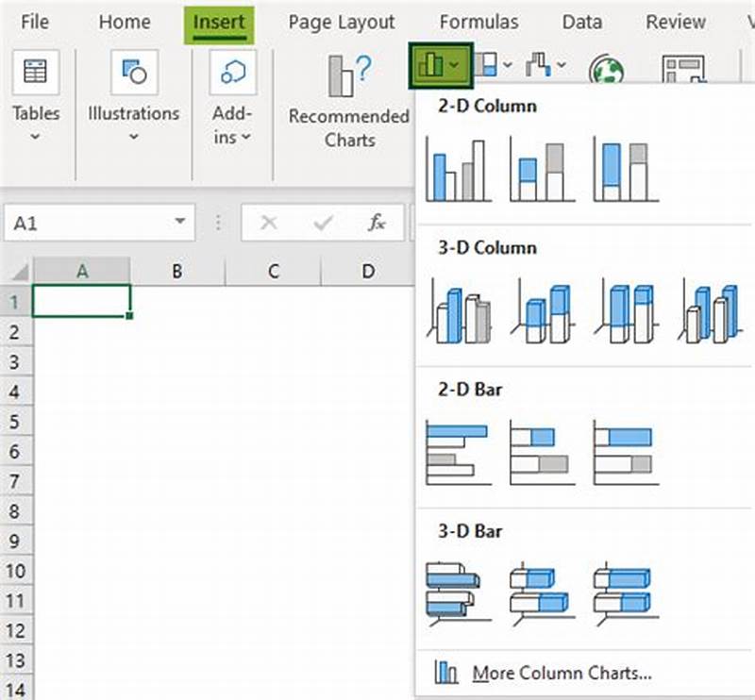Click the Insert Statistic Chart icon

(x=485, y=64)
